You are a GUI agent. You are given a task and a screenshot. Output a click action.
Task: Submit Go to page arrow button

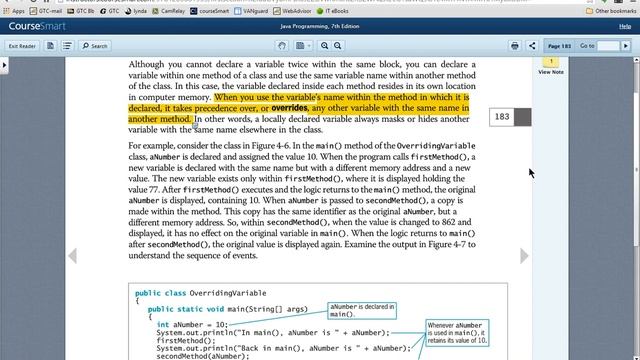626,46
